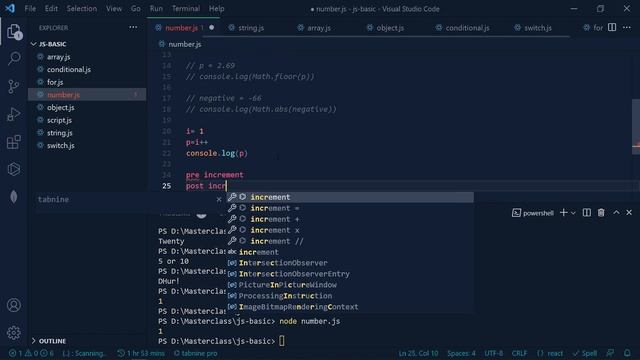The height and width of the screenshot is (360, 640).
Task: Split the editor right
Action: click(612, 27)
